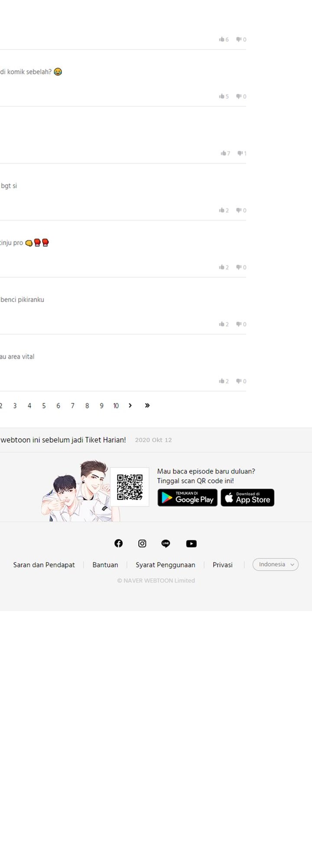The width and height of the screenshot is (312, 868).
Task: Like the 'bgt si' comment
Action: [224, 210]
